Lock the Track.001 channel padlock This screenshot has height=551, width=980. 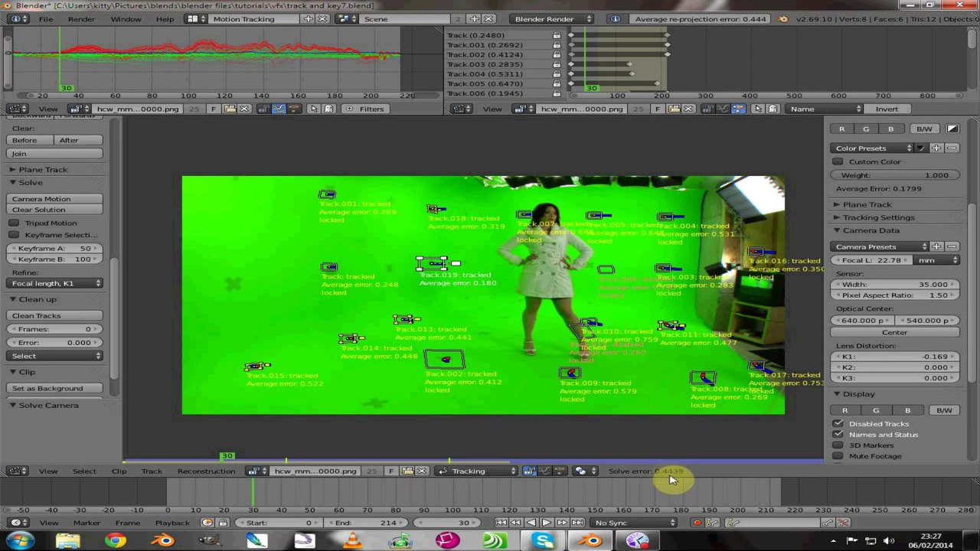[x=557, y=45]
